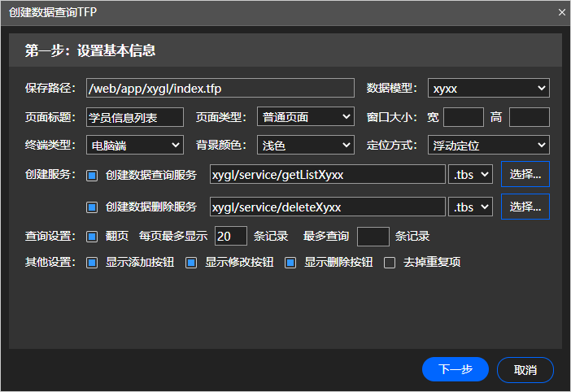Expand the 背景颜色 dropdown
The image size is (571, 392).
305,146
